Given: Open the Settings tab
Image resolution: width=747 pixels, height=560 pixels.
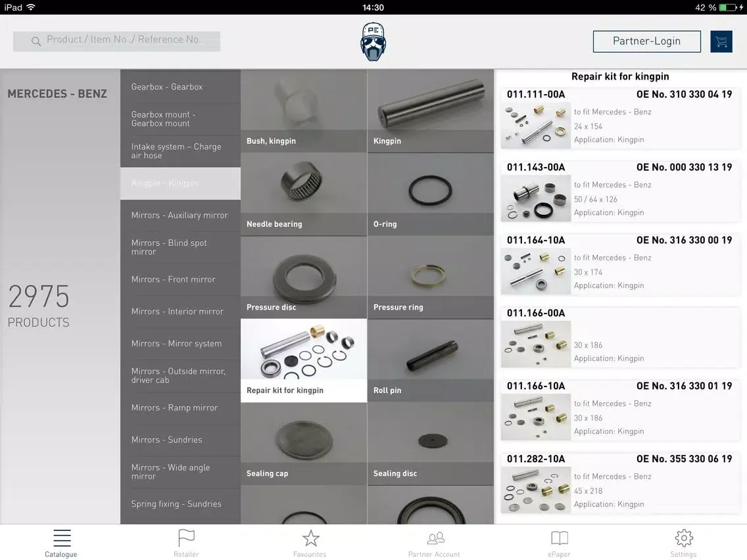Looking at the screenshot, I should [683, 543].
